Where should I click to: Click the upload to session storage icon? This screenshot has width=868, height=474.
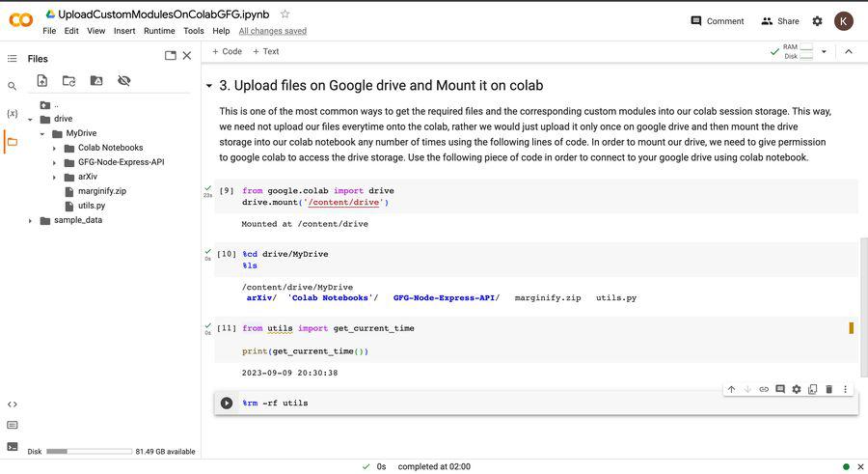[x=42, y=81]
